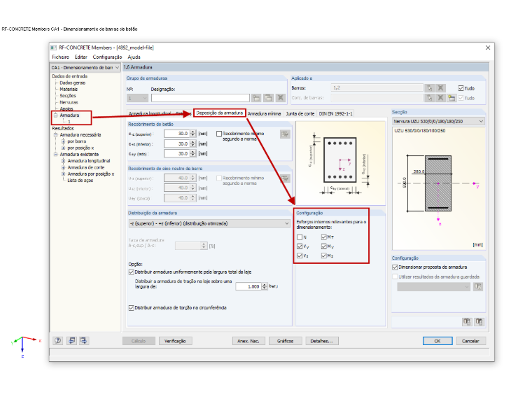Screen dimensions: 532x399
Task: Click the icon beside the saved reinforcement dropdown
Action: 477,287
